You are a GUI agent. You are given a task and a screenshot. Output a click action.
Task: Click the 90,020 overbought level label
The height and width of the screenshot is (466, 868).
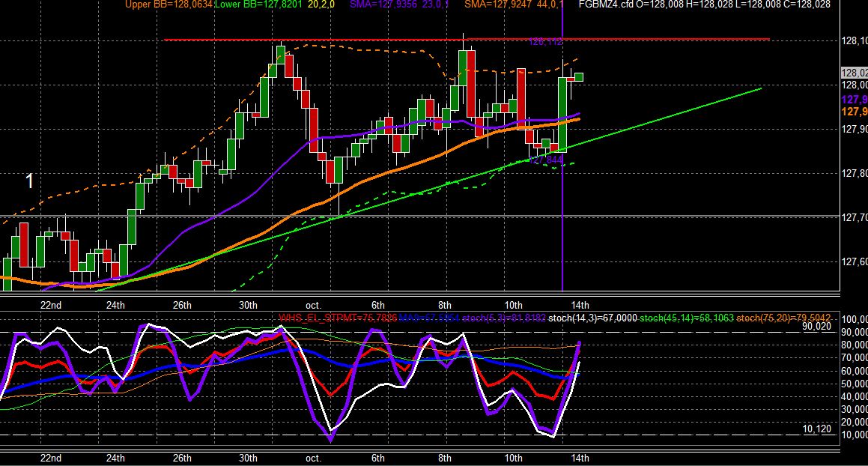tap(816, 327)
